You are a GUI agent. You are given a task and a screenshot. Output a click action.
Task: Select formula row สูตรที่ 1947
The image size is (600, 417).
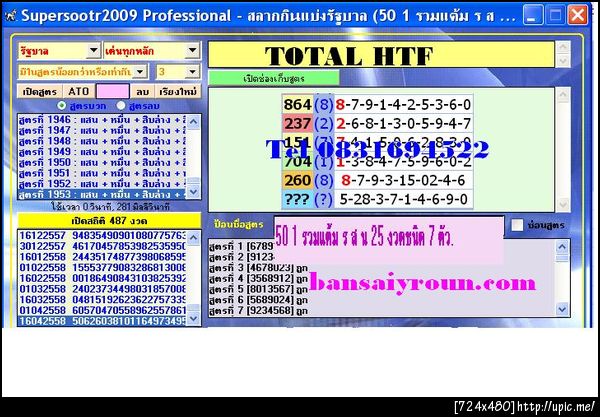102,130
